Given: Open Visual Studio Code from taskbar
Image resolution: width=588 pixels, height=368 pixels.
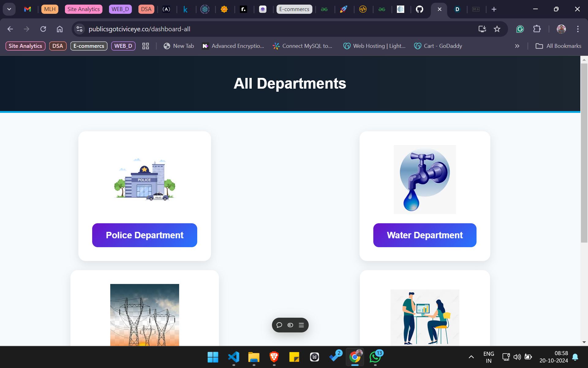Looking at the screenshot, I should (x=234, y=357).
